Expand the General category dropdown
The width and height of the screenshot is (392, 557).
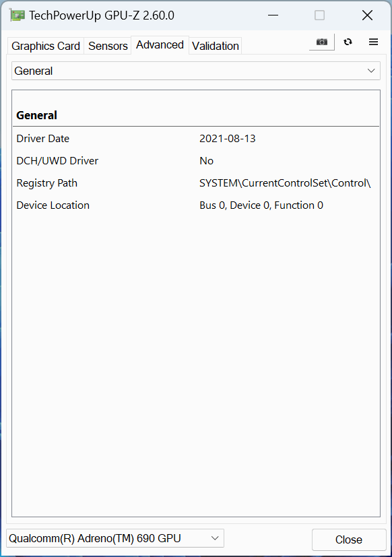[196, 71]
